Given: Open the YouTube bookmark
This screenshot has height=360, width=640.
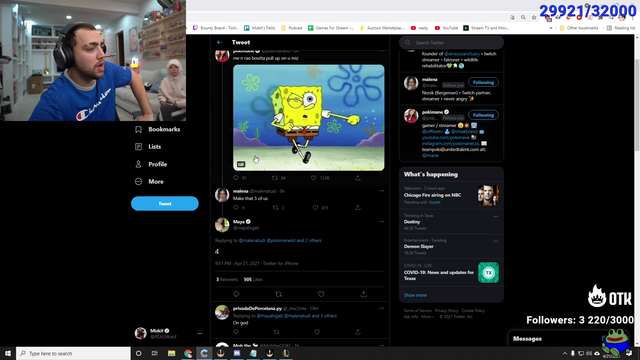Looking at the screenshot, I should click(446, 28).
